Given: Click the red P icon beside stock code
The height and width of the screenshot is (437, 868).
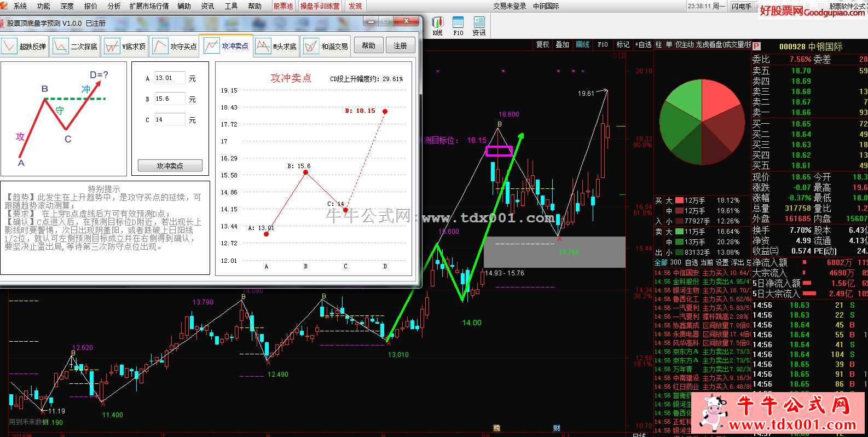Looking at the screenshot, I should [757, 47].
